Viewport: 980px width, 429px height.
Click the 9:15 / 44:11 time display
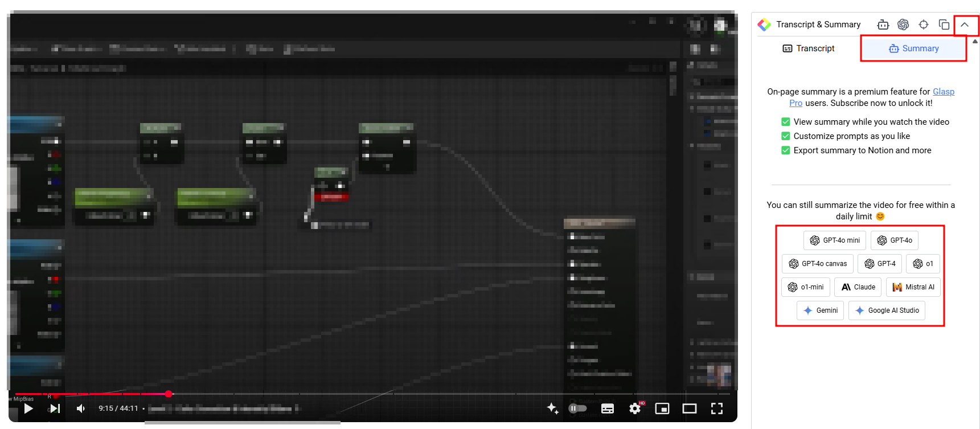[118, 408]
